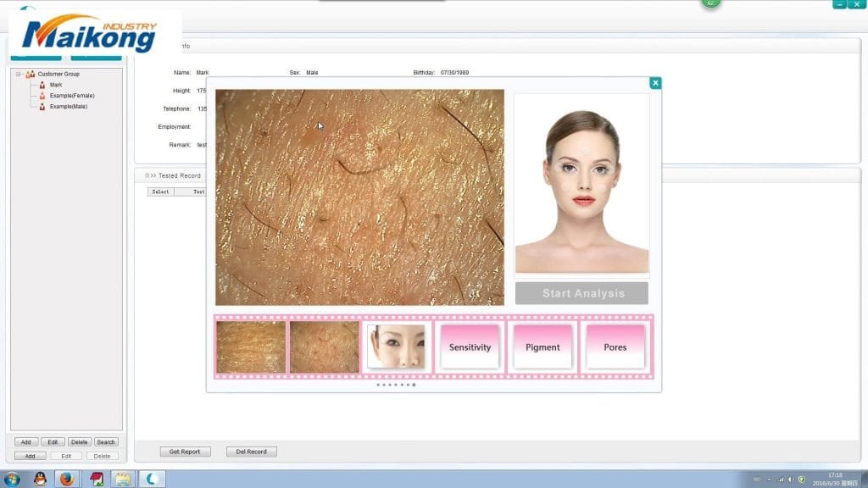The width and height of the screenshot is (868, 488).
Task: Click the green shield tray icon
Action: click(x=801, y=480)
